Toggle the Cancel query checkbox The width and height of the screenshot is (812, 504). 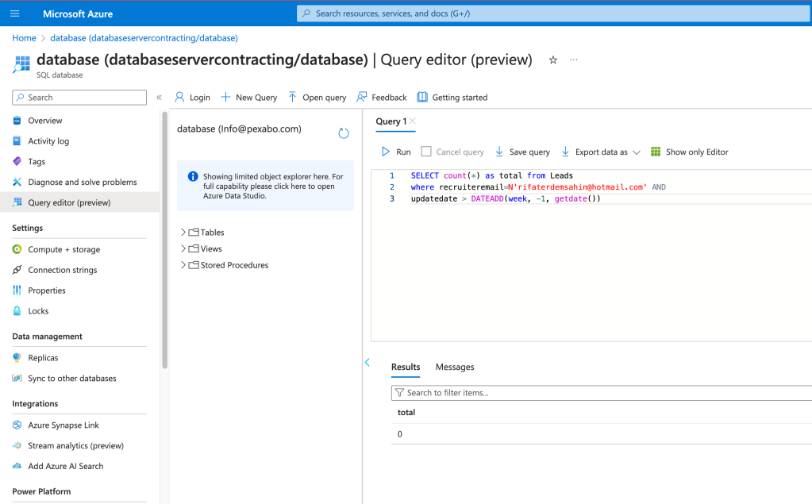[426, 152]
